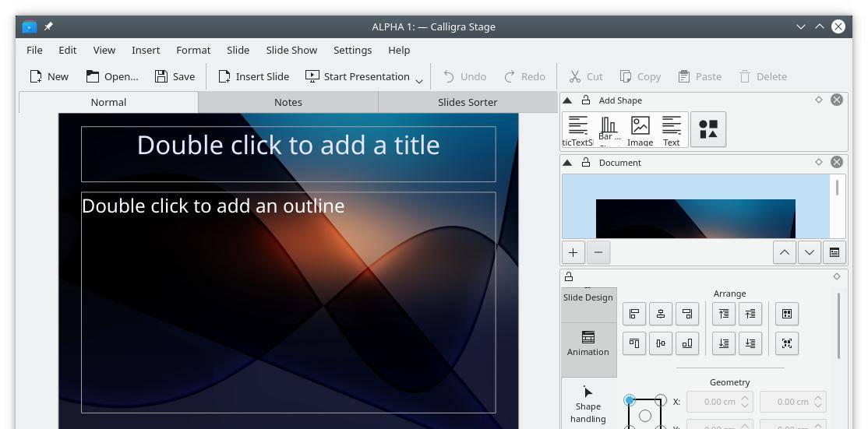Click the Document panel vertical scrollbar
This screenshot has height=429, width=868.
click(x=838, y=188)
